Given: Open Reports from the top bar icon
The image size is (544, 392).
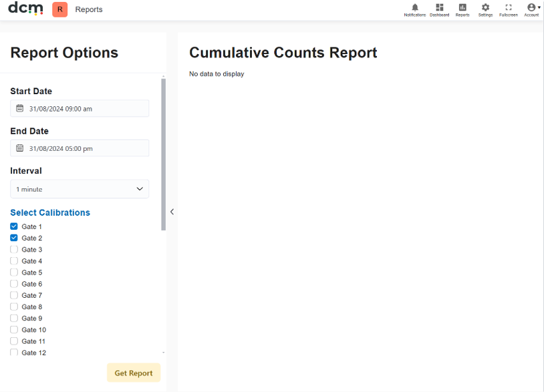Looking at the screenshot, I should pyautogui.click(x=462, y=7).
